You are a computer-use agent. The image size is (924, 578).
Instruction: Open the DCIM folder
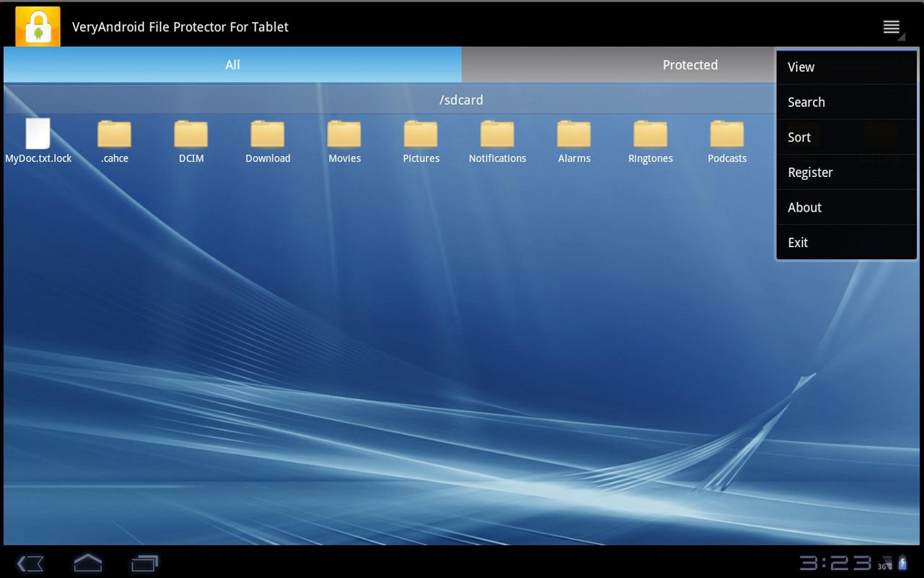tap(191, 134)
